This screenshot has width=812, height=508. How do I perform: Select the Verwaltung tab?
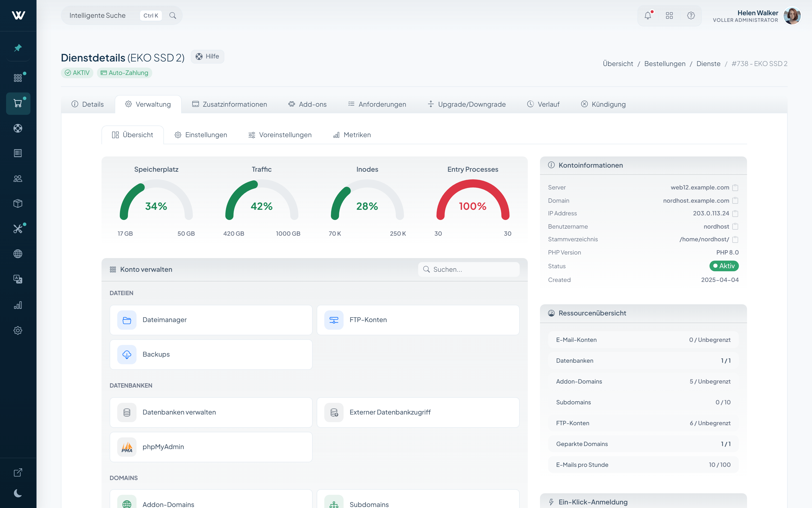[148, 104]
